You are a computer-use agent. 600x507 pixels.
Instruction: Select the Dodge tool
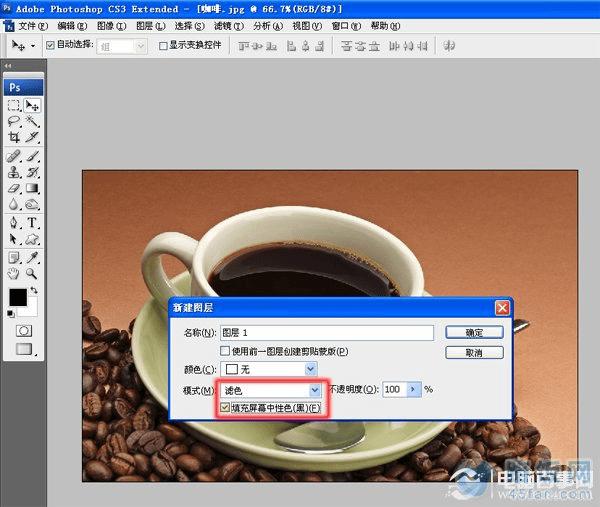pos(33,204)
